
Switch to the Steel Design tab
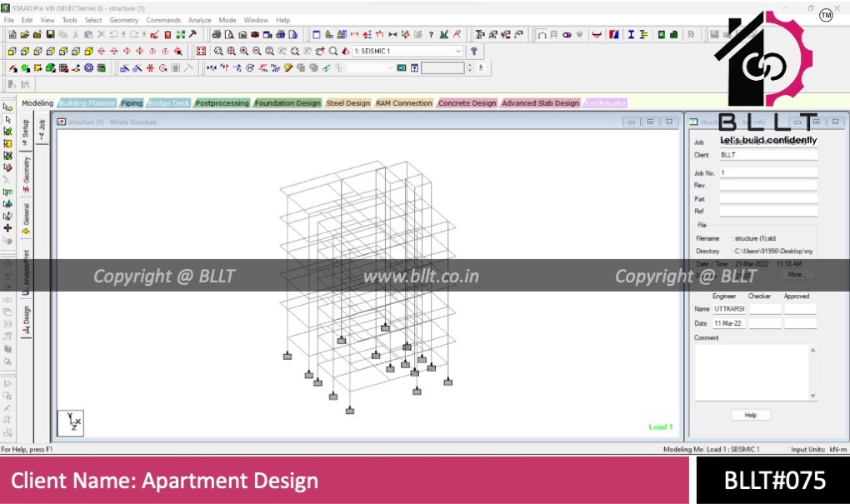pos(348,103)
